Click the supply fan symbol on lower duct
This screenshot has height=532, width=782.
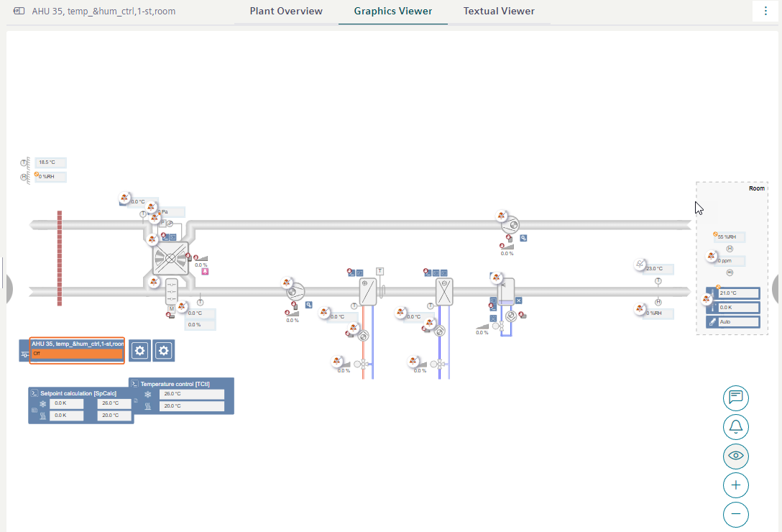295,291
